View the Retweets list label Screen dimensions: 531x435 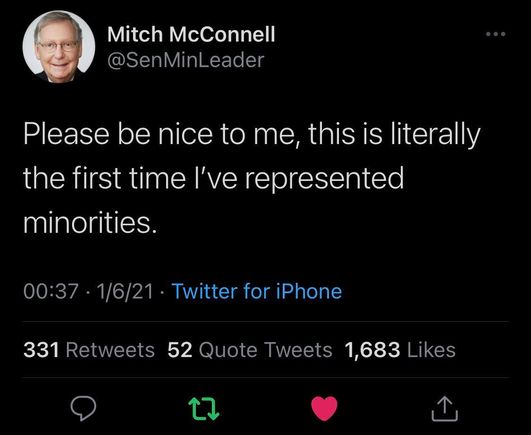click(110, 350)
